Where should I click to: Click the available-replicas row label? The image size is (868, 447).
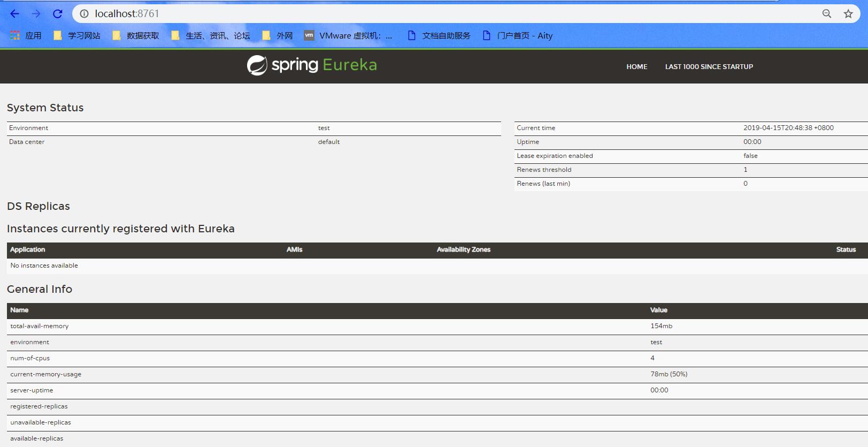pos(37,438)
